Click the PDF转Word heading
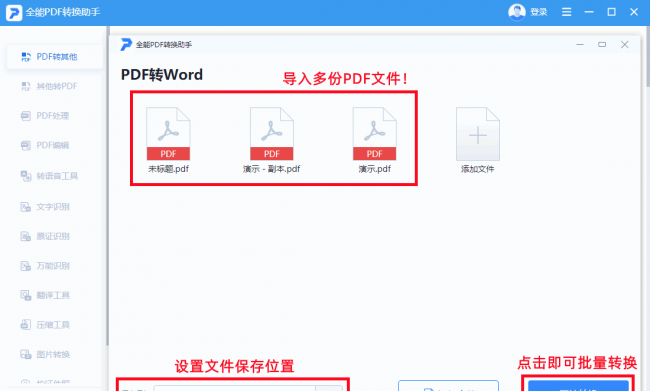650x391 pixels. pyautogui.click(x=162, y=75)
